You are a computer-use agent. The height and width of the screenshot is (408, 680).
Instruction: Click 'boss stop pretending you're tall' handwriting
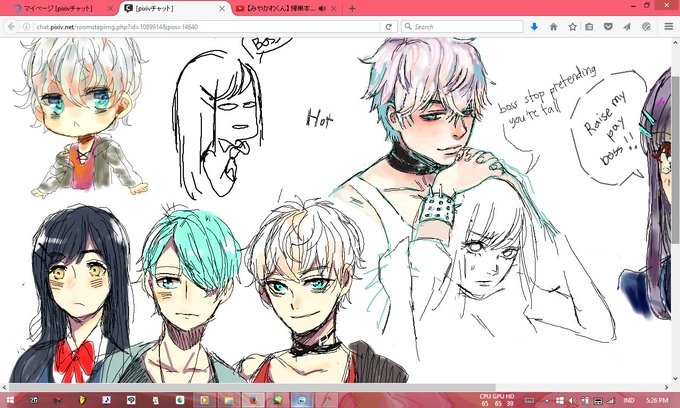pos(547,96)
